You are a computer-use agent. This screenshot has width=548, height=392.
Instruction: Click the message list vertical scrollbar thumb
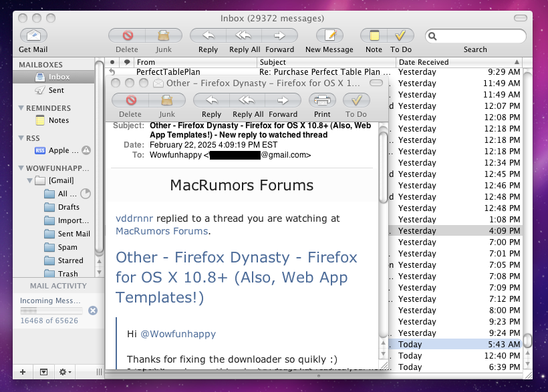527,341
